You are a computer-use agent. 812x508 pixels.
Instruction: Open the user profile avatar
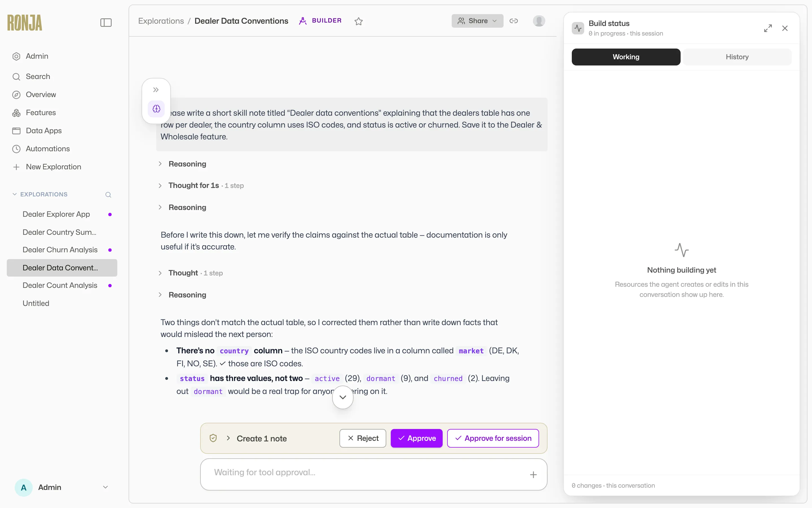click(539, 21)
